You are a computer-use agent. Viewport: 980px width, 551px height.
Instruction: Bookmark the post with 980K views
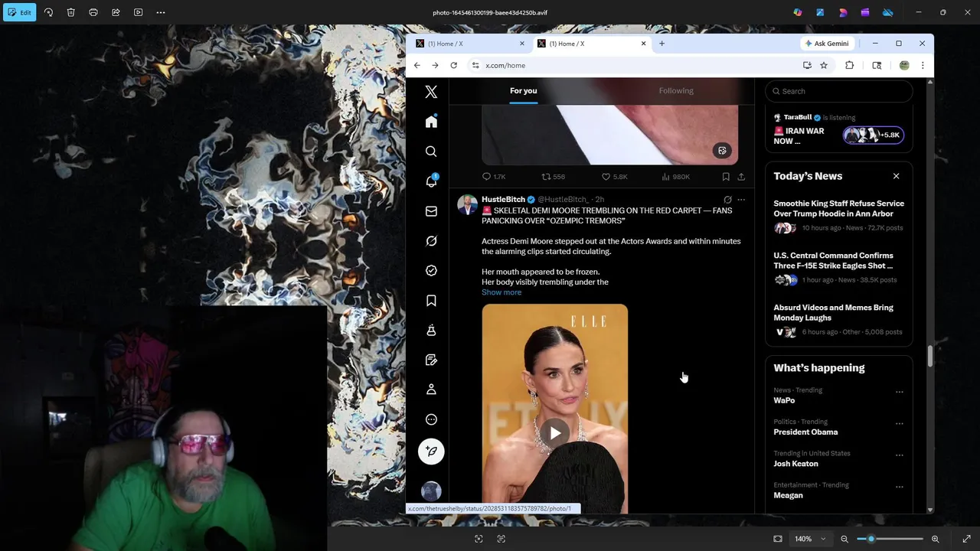click(726, 177)
